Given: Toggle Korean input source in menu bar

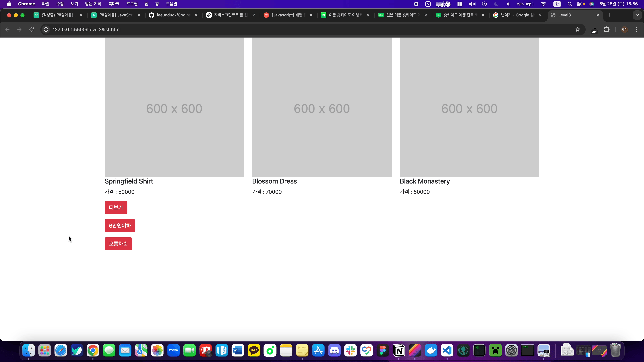Looking at the screenshot, I should coord(557,4).
